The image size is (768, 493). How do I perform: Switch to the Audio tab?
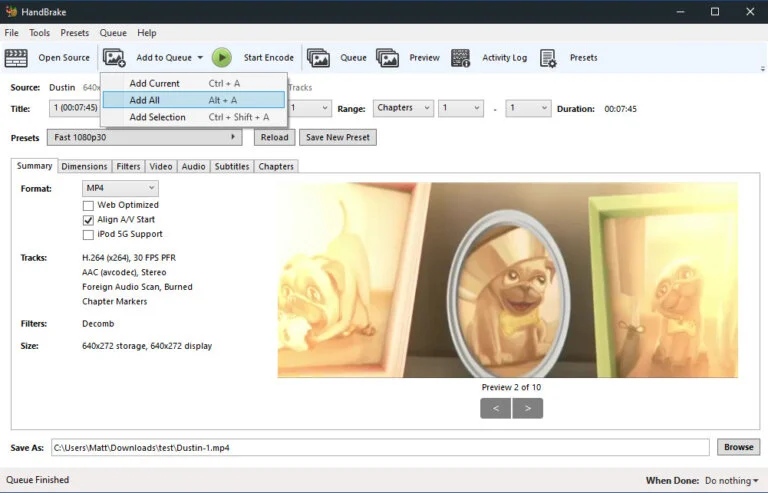click(193, 166)
